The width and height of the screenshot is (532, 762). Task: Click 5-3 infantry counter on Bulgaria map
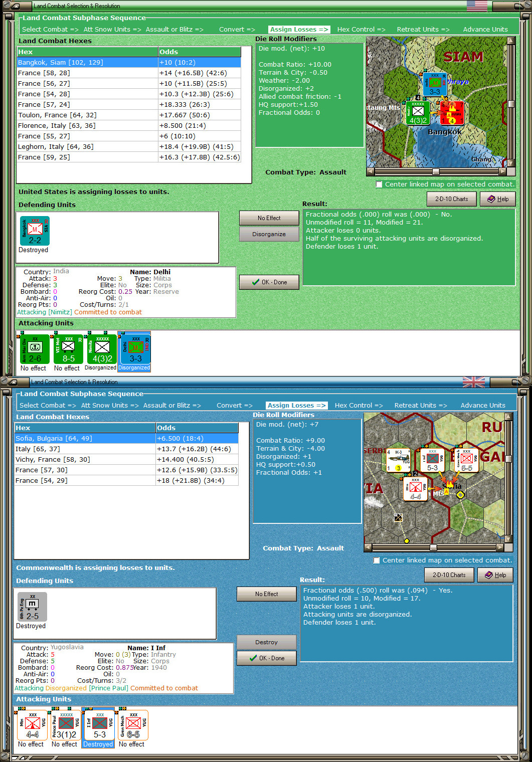tap(432, 461)
